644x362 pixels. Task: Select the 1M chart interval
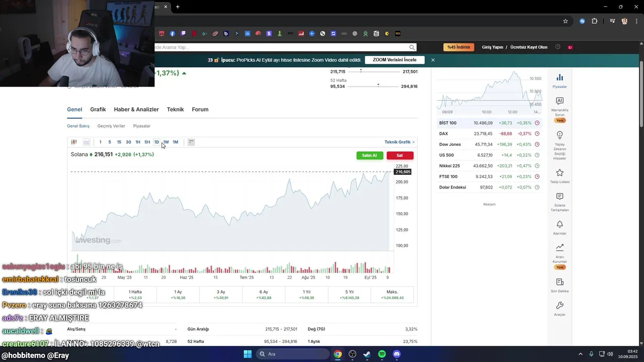point(175,142)
